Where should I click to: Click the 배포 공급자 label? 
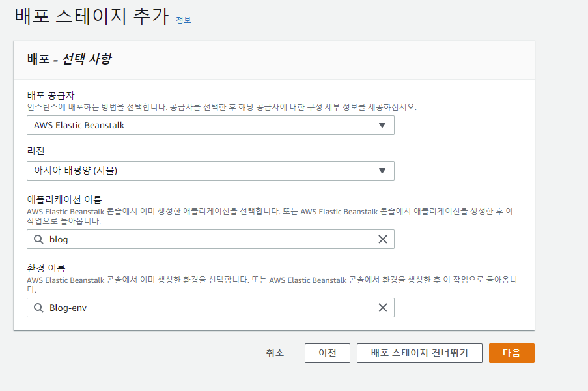[51, 95]
